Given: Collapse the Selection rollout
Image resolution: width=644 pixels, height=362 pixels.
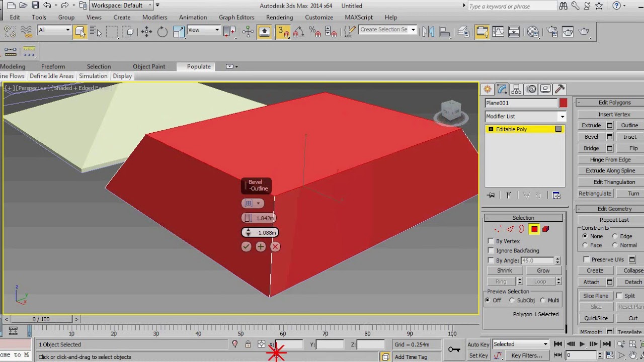Looking at the screenshot, I should pyautogui.click(x=487, y=218).
